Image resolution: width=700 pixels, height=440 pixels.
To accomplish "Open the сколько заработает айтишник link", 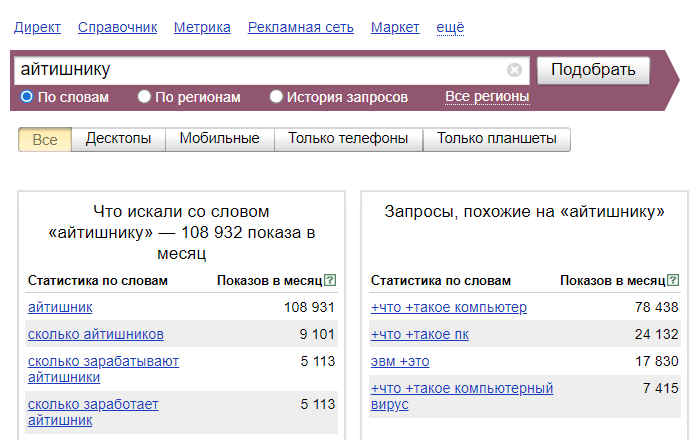I will 93,412.
